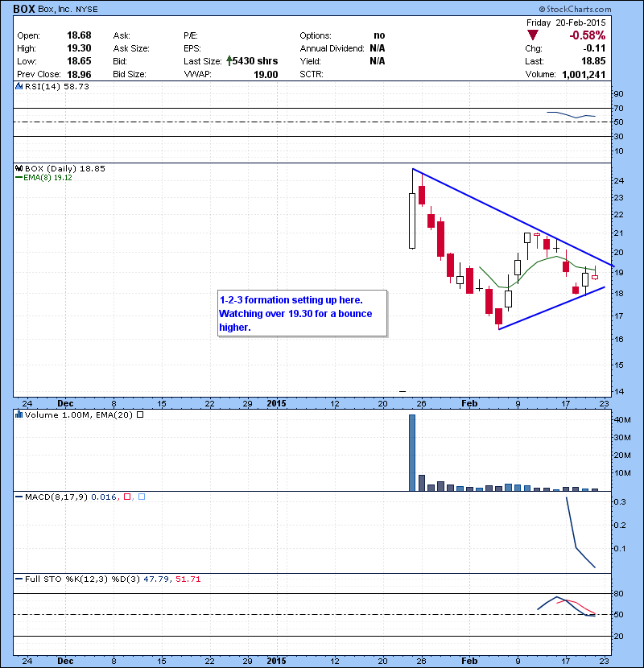This screenshot has width=644, height=668.
Task: Click the 0.3 label on MACD axis
Action: pos(620,502)
